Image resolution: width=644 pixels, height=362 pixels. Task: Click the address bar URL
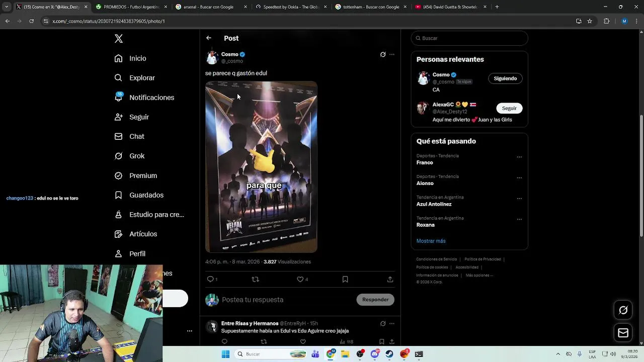tap(109, 21)
